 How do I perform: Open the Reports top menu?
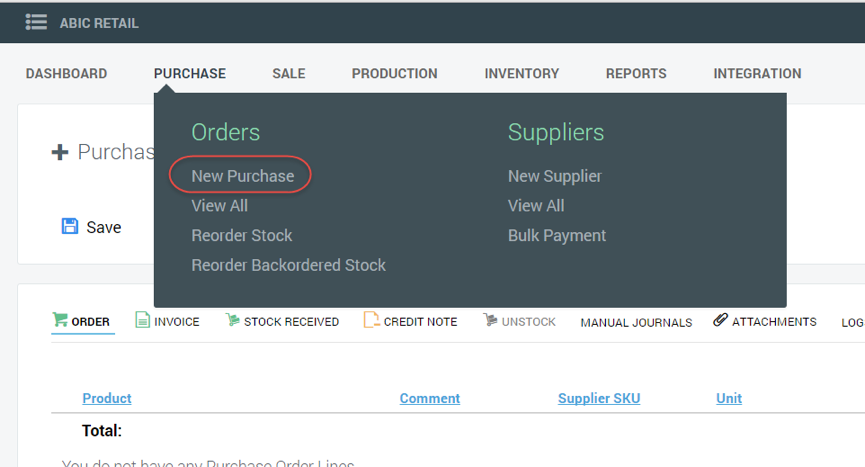pos(636,73)
